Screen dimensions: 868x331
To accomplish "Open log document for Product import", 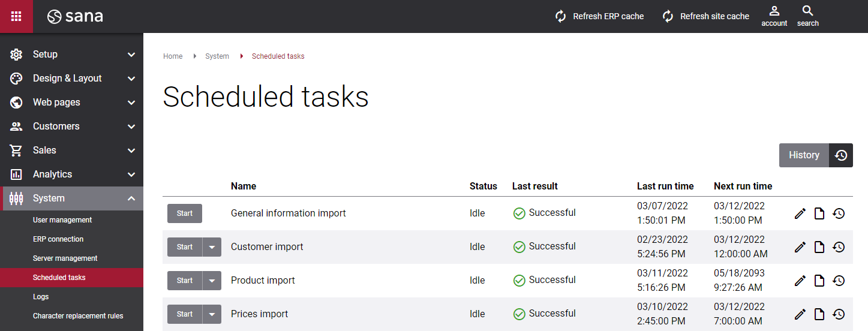I will click(x=819, y=281).
